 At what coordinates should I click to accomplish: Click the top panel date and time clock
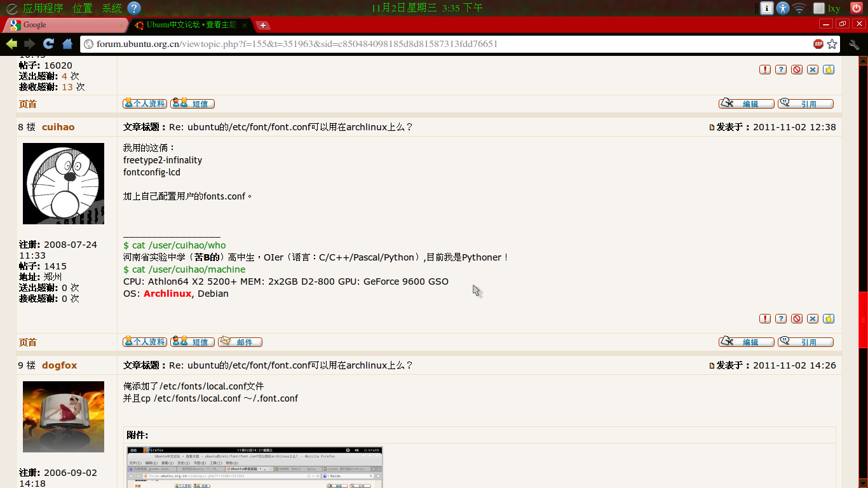(427, 8)
